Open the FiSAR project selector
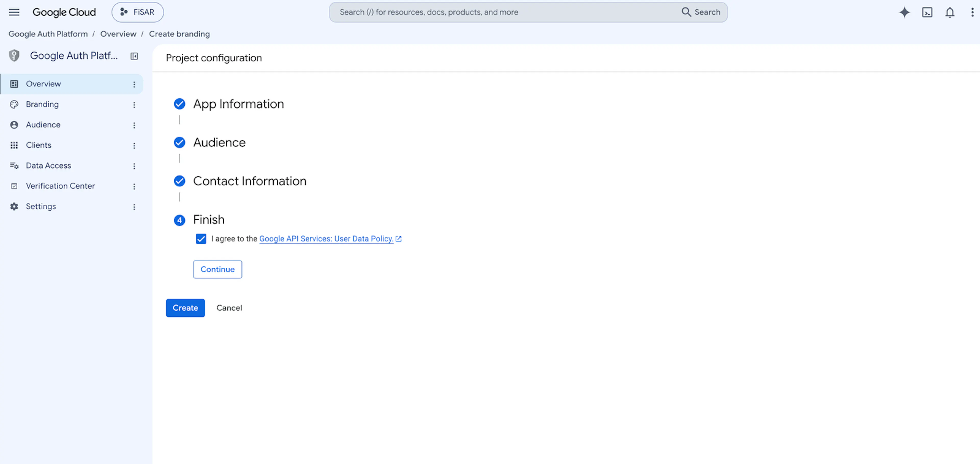Screen dimensions: 980x464 (137, 12)
